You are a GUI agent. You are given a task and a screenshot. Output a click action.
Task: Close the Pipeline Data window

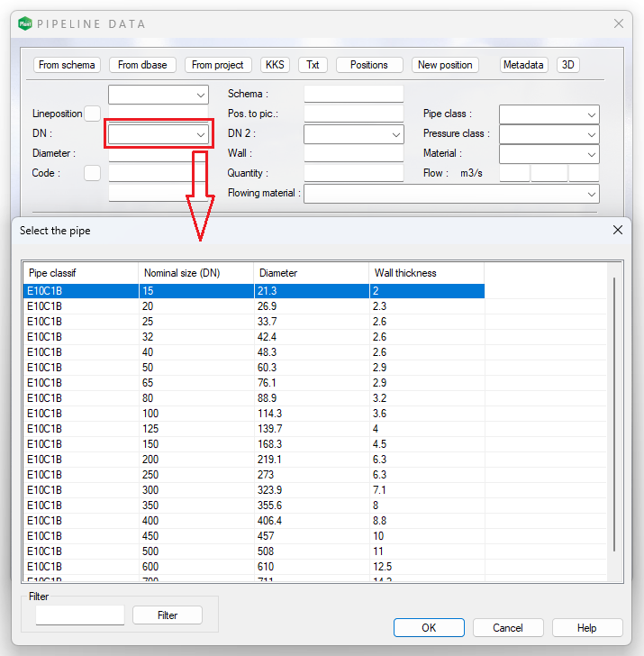[x=618, y=24]
